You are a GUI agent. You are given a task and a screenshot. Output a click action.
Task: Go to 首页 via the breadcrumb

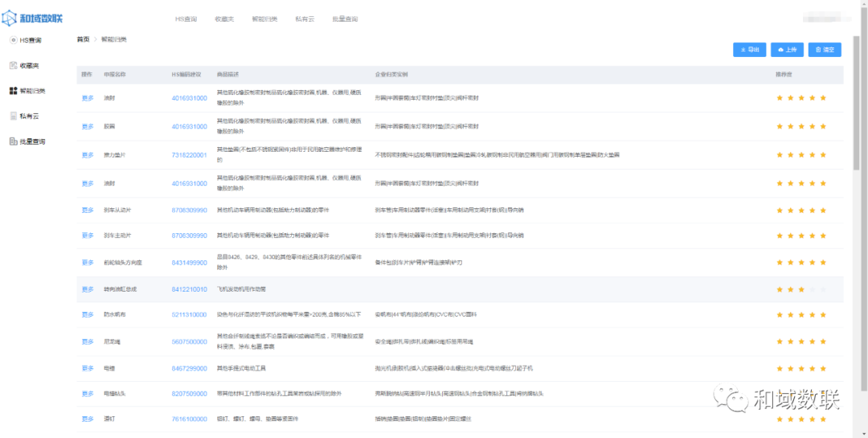click(x=83, y=39)
